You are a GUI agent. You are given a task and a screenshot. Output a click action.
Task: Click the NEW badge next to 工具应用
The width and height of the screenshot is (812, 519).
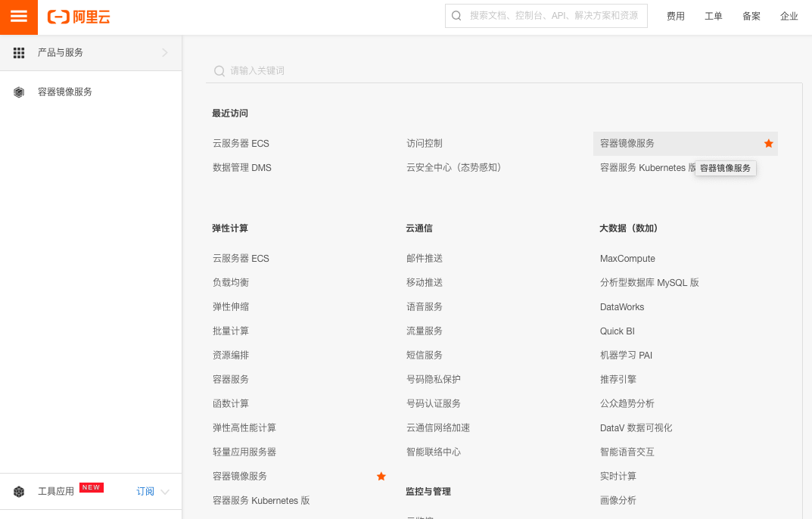(91, 486)
